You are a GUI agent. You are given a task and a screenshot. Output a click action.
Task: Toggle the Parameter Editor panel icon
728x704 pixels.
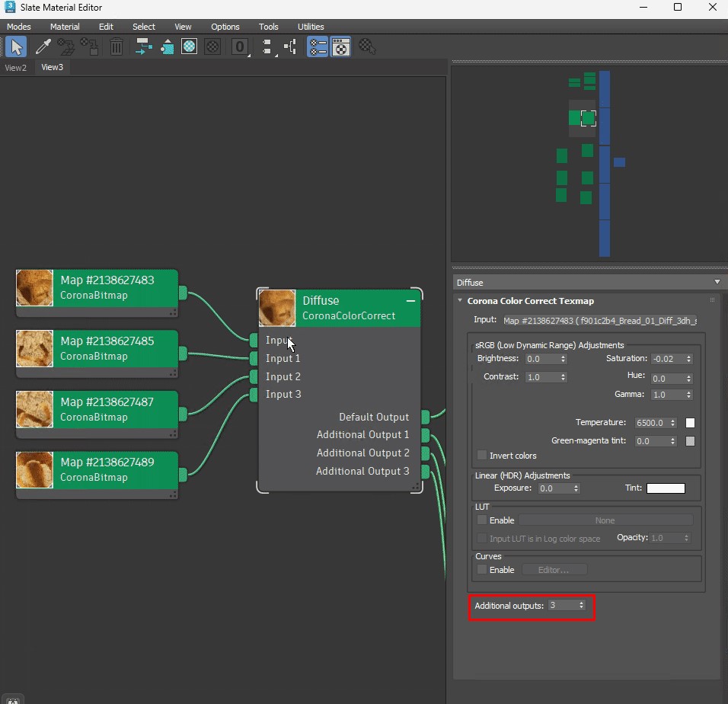pos(341,47)
